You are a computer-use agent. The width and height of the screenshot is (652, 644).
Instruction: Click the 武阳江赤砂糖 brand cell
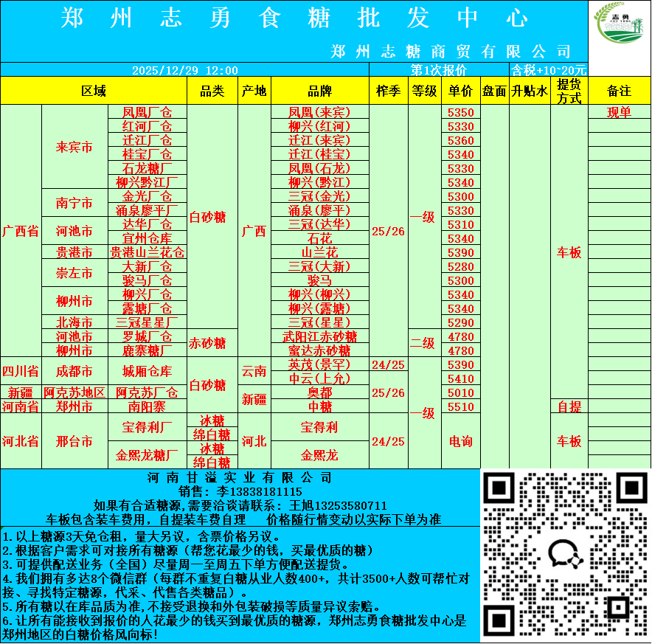(319, 336)
